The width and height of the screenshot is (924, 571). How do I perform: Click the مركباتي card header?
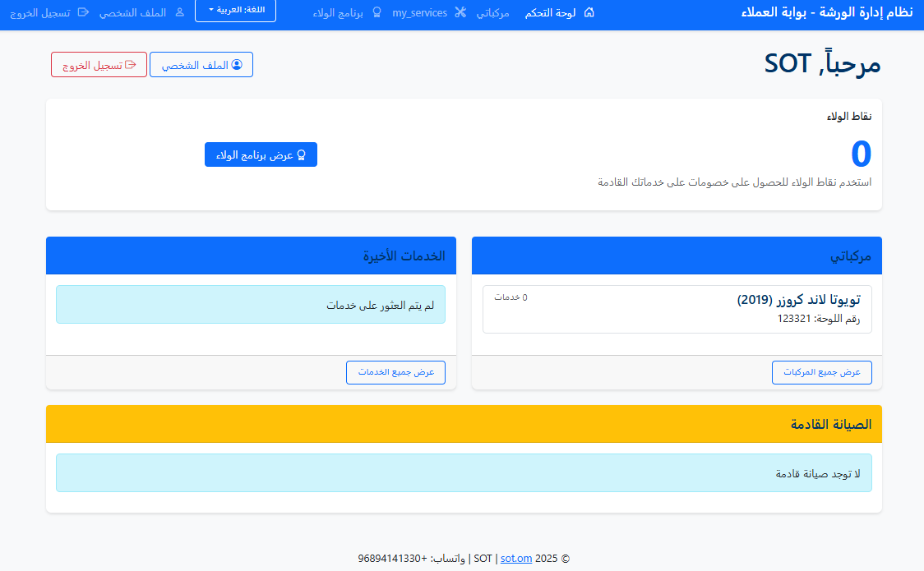(677, 256)
